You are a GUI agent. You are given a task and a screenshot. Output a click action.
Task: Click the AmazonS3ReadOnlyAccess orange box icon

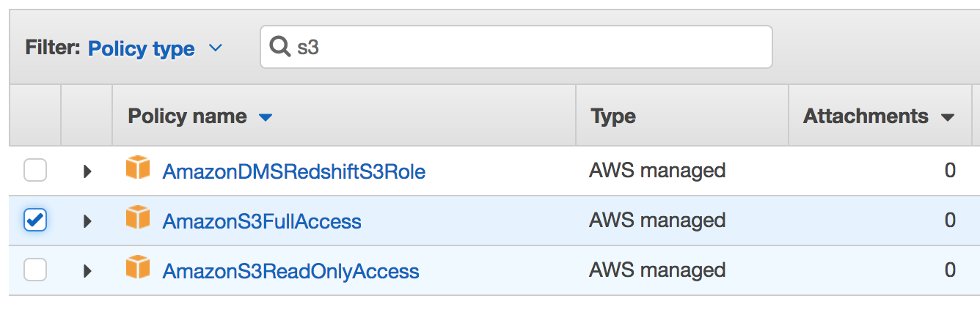point(138,268)
